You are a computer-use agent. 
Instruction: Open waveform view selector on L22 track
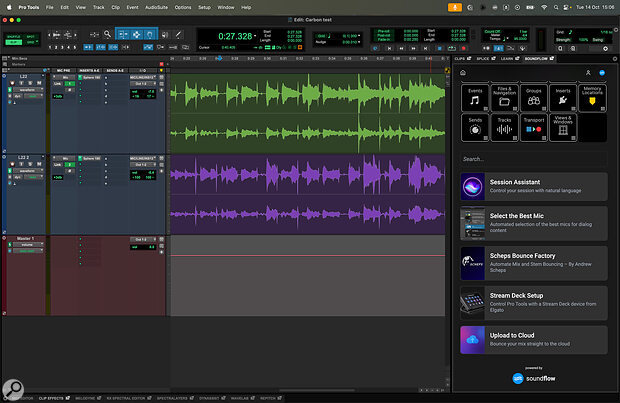coord(28,90)
